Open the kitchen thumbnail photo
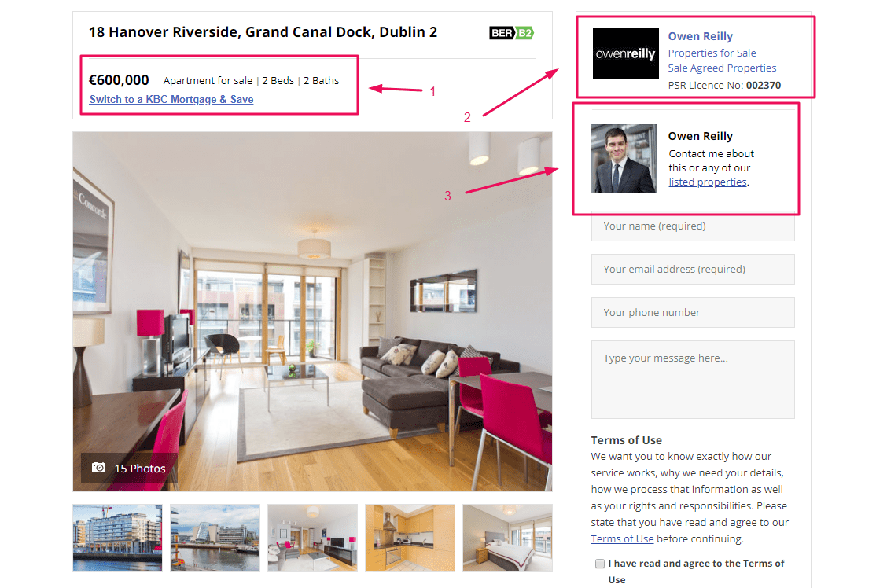876x588 pixels. (410, 538)
